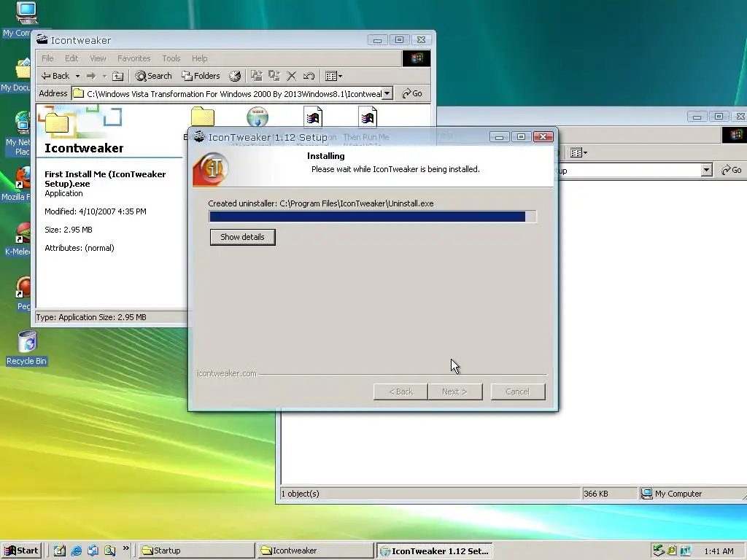Toggle the Folders pane
The height and width of the screenshot is (560, 747).
[x=201, y=76]
